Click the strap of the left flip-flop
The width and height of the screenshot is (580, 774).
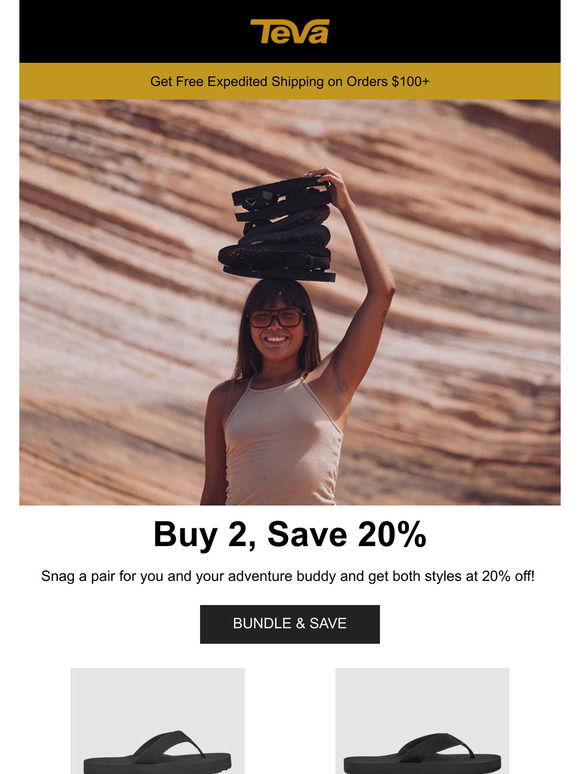[167, 742]
